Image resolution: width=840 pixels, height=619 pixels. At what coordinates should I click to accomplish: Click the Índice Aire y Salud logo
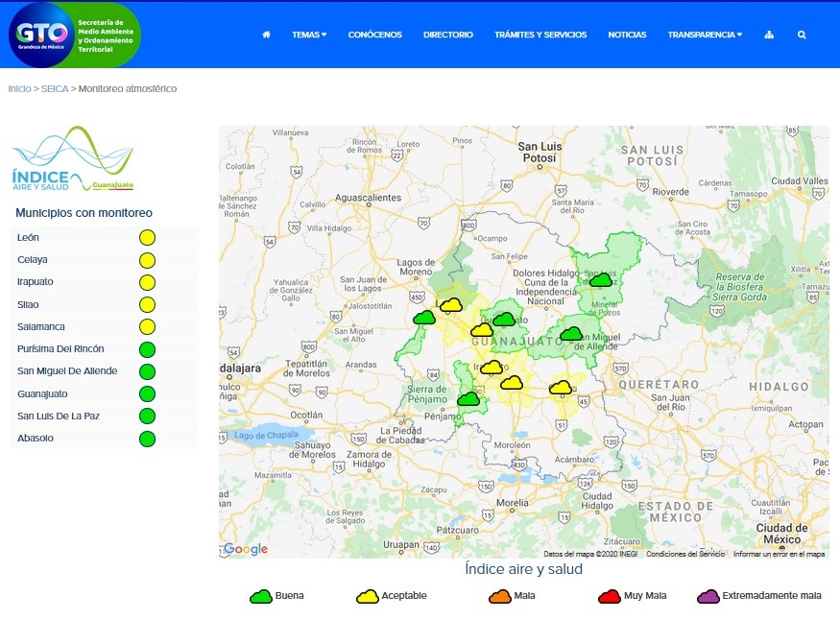pyautogui.click(x=73, y=158)
